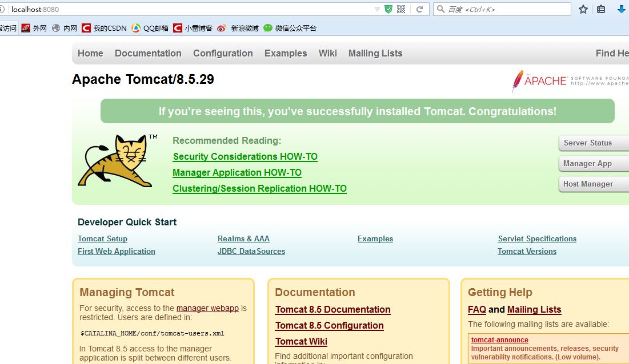Open Examples link under Developer Quick Start
Viewport: 629px width, 364px height.
pyautogui.click(x=375, y=238)
